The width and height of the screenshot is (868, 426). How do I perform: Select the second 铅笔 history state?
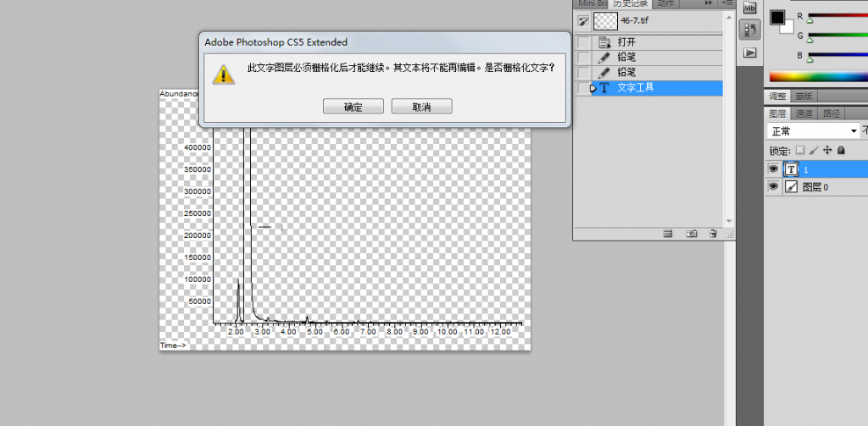[x=657, y=73]
